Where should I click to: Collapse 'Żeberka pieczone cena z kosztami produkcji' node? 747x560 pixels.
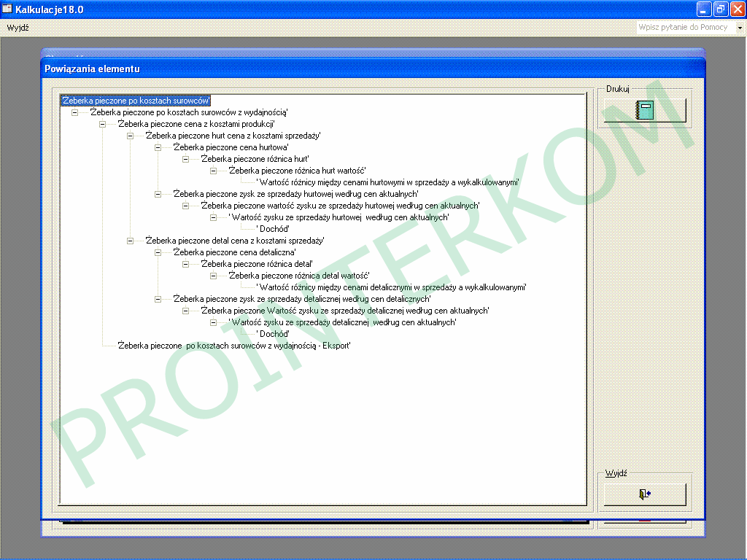102,124
